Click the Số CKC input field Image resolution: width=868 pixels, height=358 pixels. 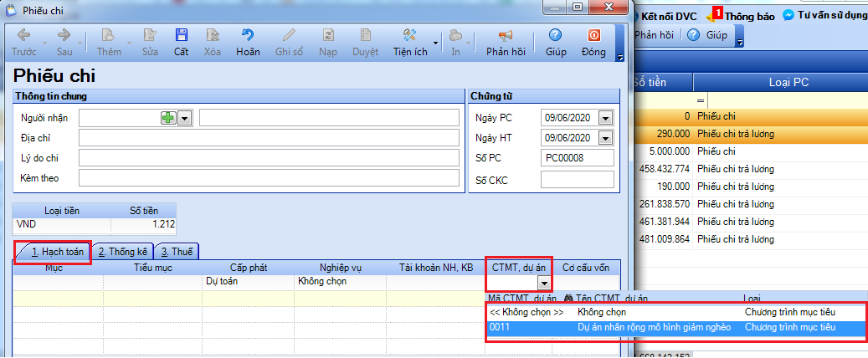[577, 179]
